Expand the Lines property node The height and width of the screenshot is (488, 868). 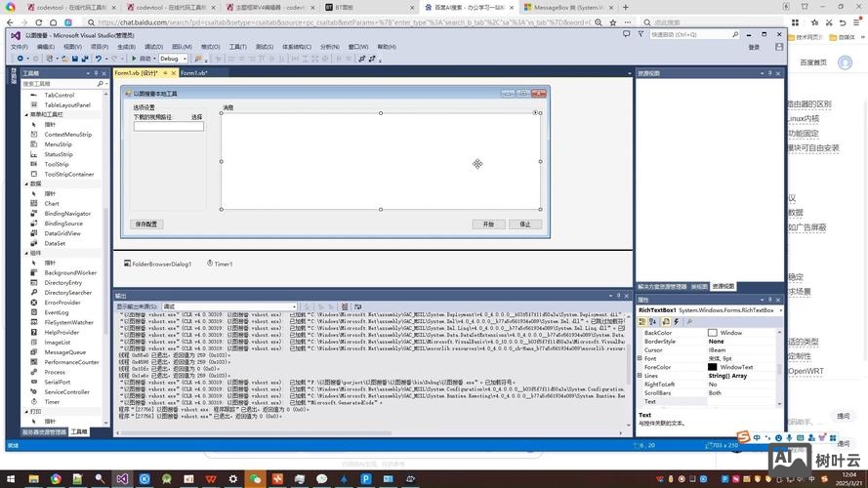(641, 376)
